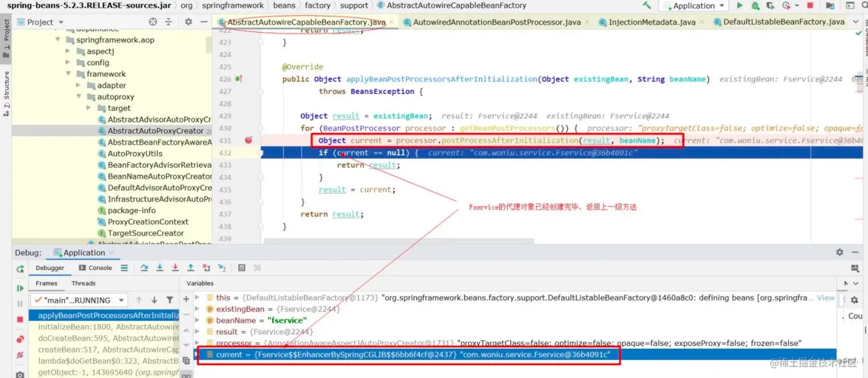Click the View link on 'this' variable

pos(825,297)
